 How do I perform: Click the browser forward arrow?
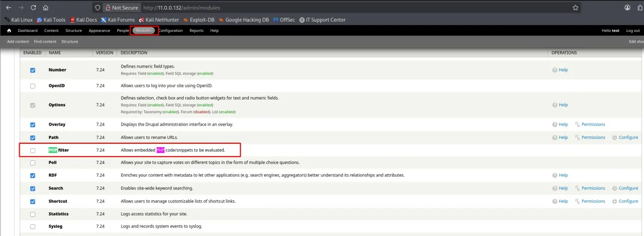point(21,8)
